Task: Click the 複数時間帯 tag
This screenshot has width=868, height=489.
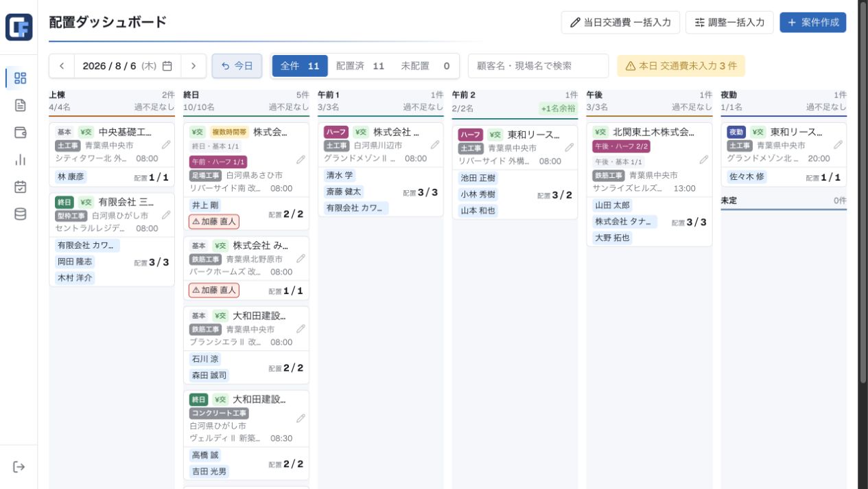Action: tap(229, 132)
